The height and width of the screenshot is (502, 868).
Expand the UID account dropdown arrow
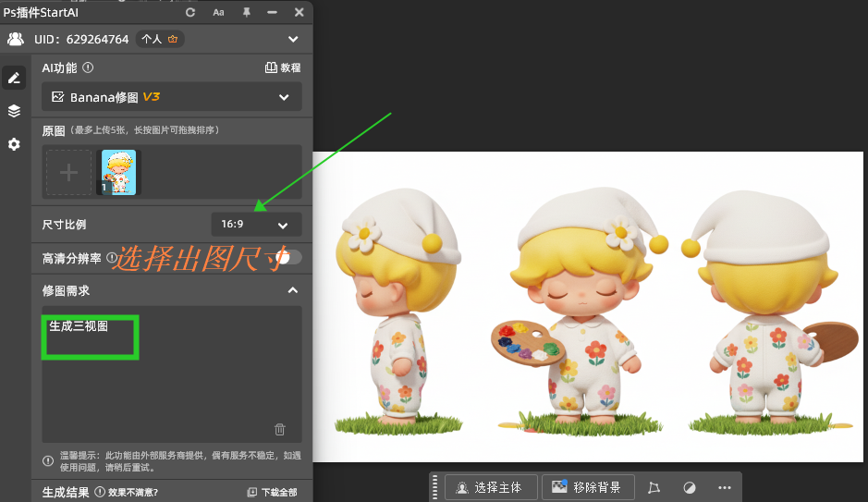point(293,40)
